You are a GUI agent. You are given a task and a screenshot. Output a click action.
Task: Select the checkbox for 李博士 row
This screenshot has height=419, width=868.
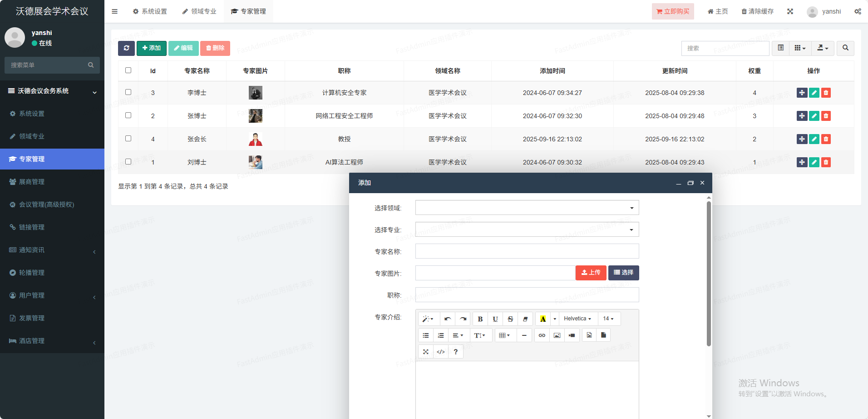[x=128, y=92]
